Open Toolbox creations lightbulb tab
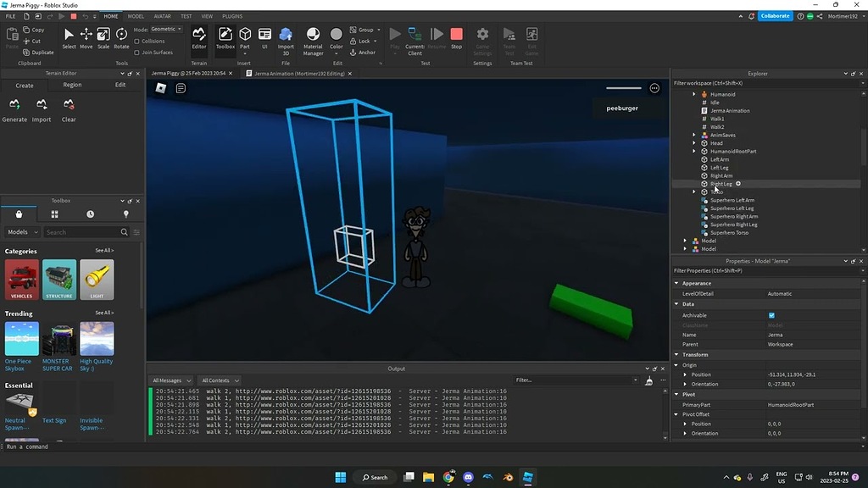Image resolution: width=868 pixels, height=488 pixels. point(125,214)
